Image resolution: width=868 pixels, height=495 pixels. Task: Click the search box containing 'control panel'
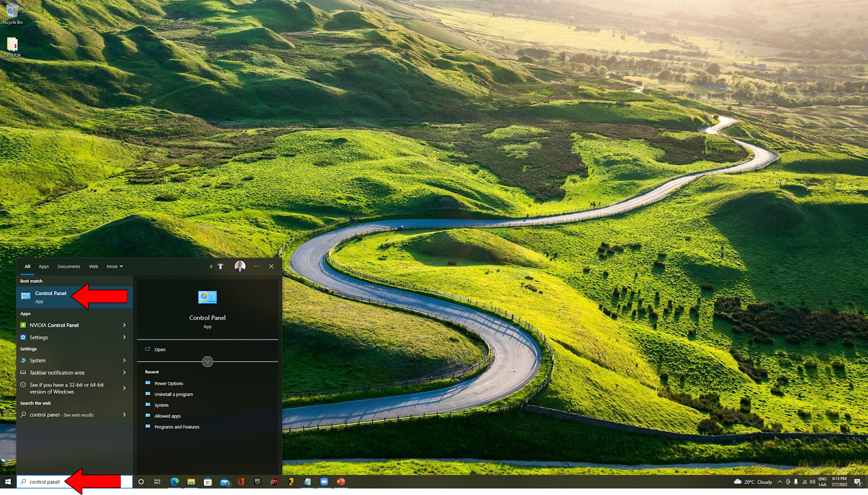[74, 482]
